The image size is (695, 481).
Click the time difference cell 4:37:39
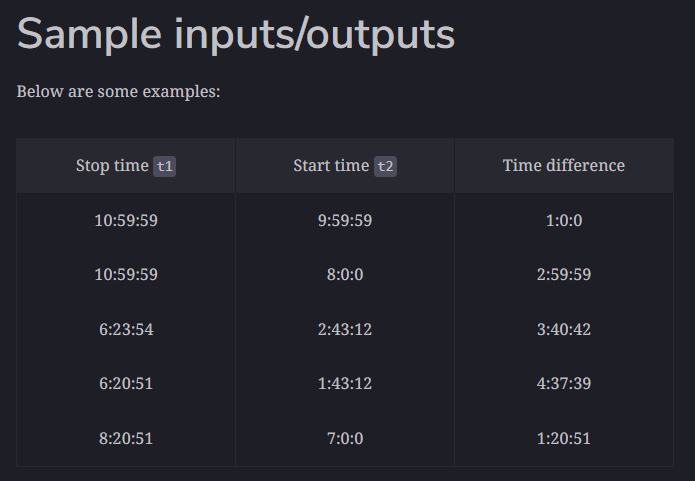pyautogui.click(x=564, y=383)
